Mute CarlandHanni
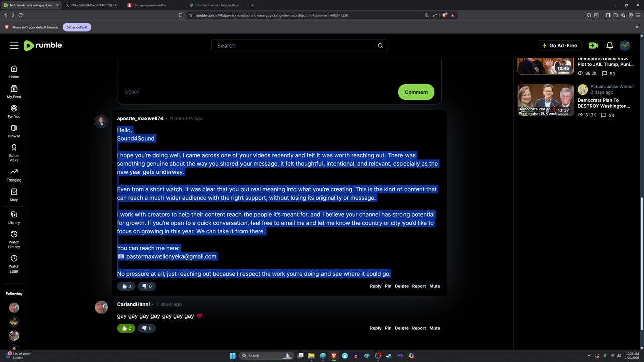The image size is (644, 362). pyautogui.click(x=435, y=328)
